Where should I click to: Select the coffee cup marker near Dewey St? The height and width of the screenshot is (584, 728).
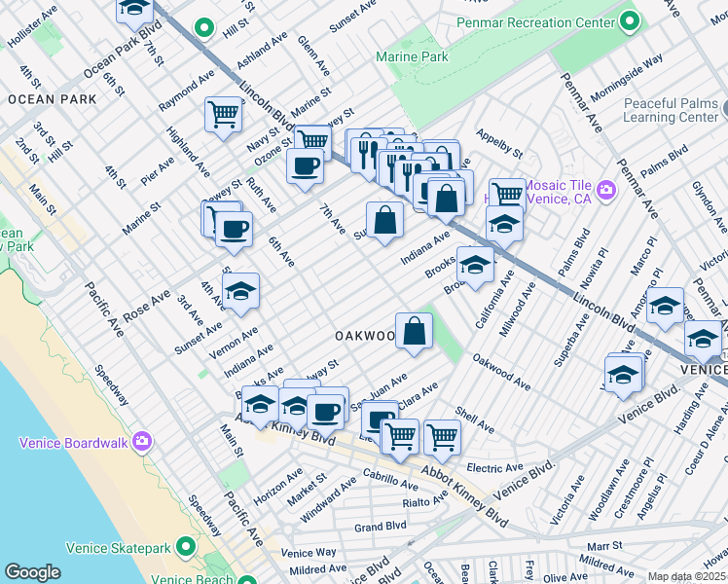[x=233, y=229]
